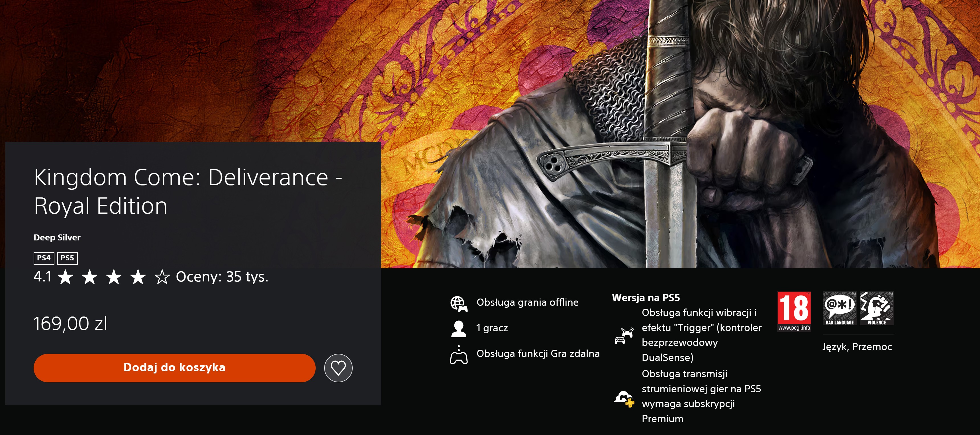The height and width of the screenshot is (435, 980).
Task: Click the PS Plus cloud streaming icon
Action: [624, 399]
